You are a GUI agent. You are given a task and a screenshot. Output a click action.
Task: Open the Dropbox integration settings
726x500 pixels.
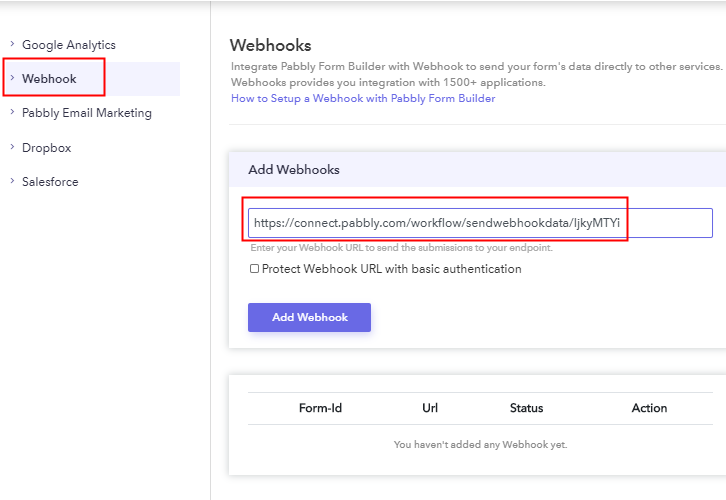(46, 148)
